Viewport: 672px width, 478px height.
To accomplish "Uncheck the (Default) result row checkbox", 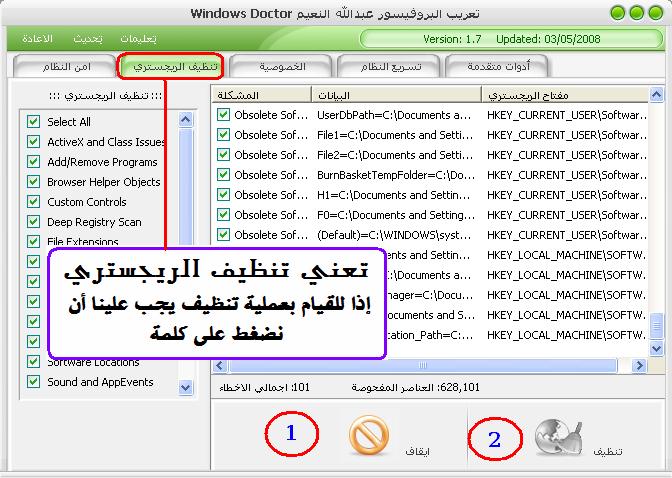I will click(x=223, y=235).
